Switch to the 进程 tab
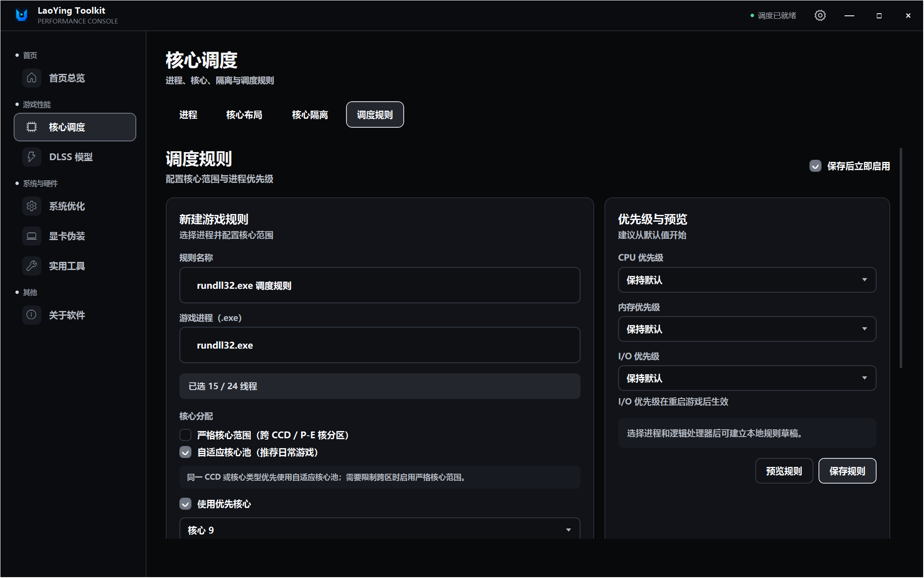Viewport: 924px width, 578px height. pyautogui.click(x=188, y=114)
